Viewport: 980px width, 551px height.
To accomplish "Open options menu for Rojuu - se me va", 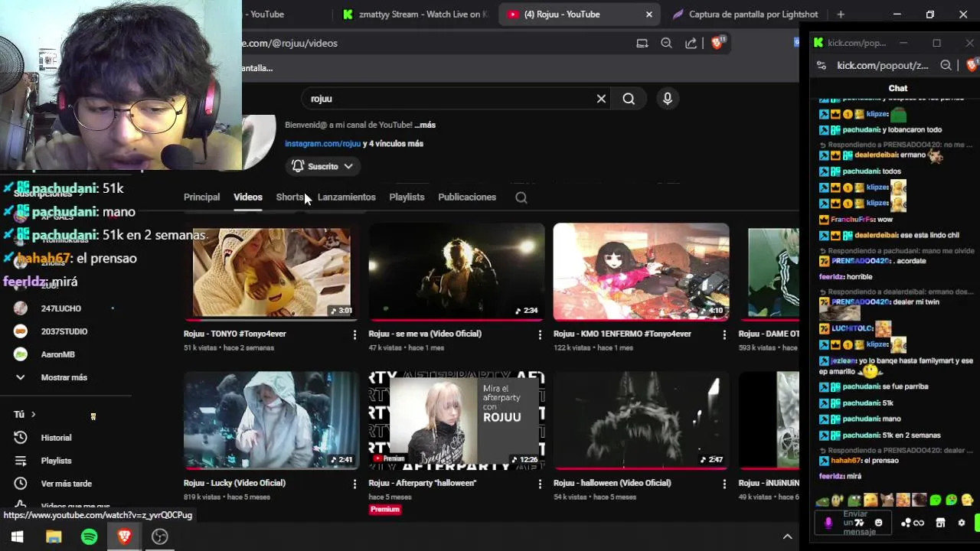I will coord(540,334).
